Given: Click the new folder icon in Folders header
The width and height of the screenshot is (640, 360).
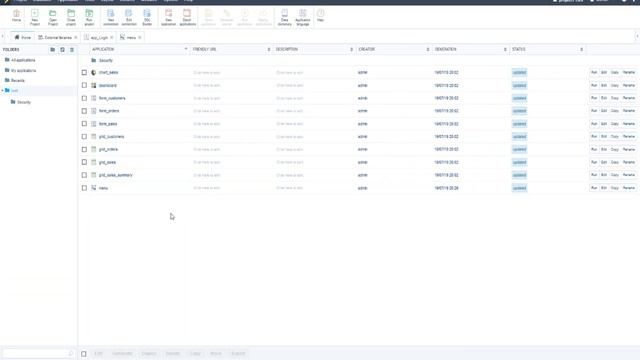Looking at the screenshot, I should 53,49.
